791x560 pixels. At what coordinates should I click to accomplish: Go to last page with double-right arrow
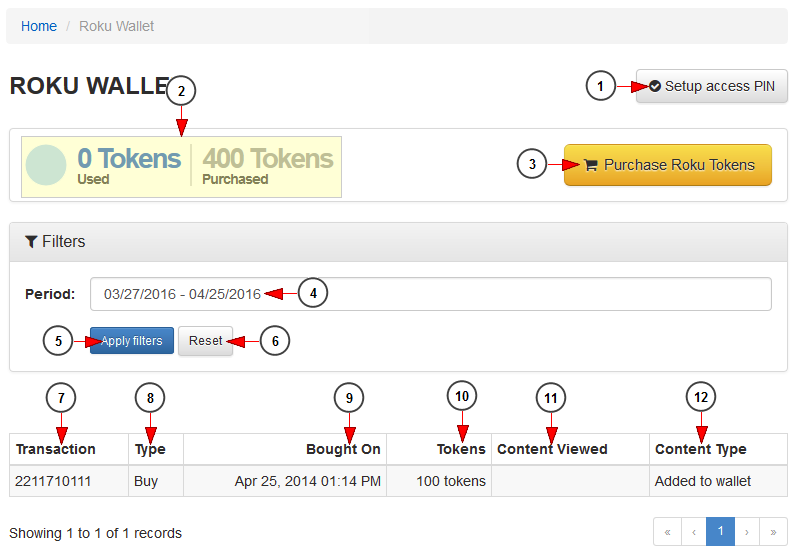[x=773, y=532]
